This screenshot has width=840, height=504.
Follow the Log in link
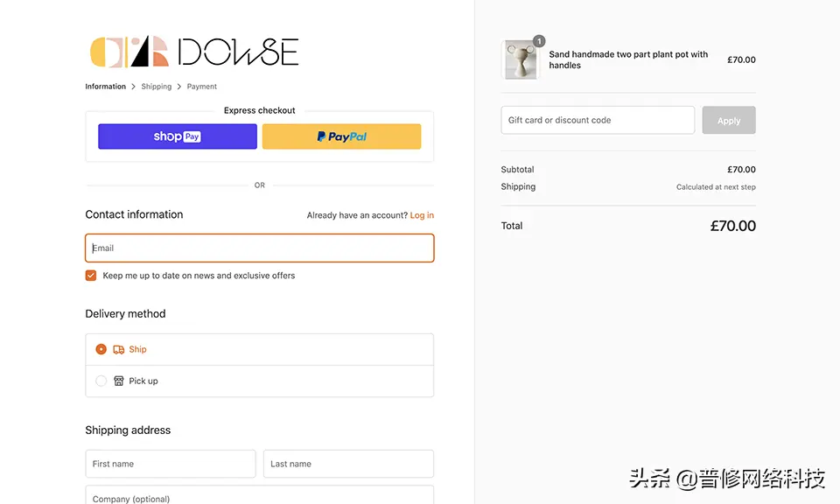[x=422, y=215]
